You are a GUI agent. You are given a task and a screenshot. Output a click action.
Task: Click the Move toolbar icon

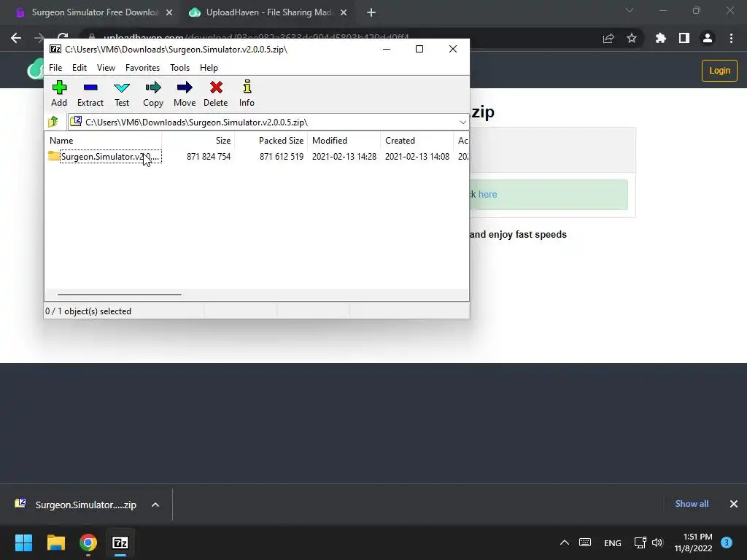[185, 94]
